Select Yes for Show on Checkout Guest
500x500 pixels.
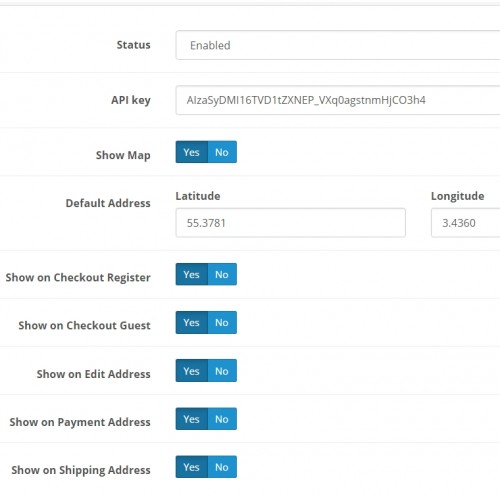[x=192, y=322]
